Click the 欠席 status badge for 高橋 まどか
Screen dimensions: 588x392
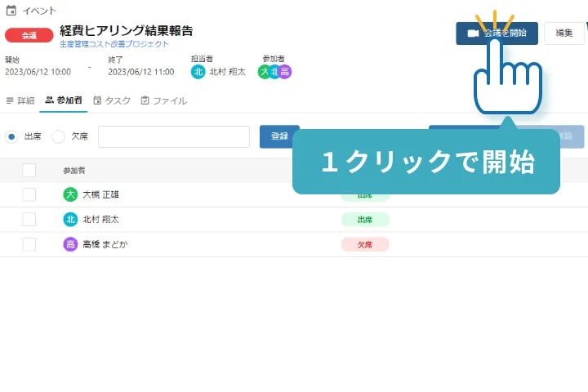tap(365, 244)
